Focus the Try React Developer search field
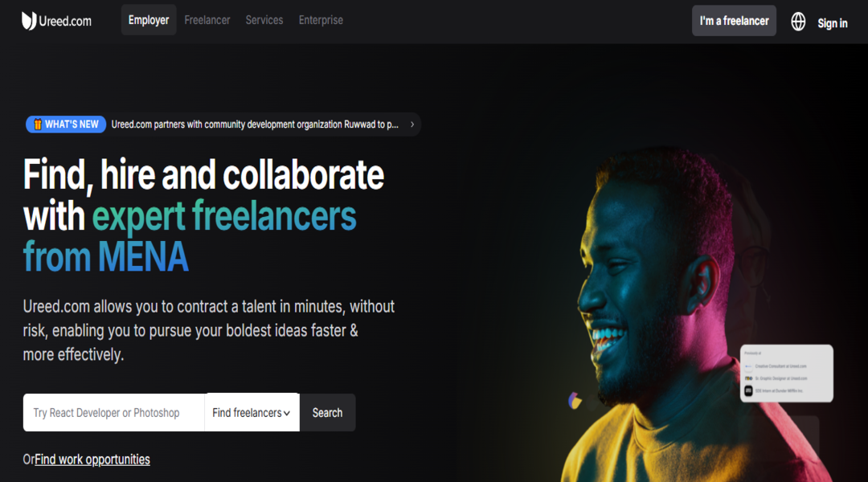Viewport: 868px width, 482px height. coord(113,412)
